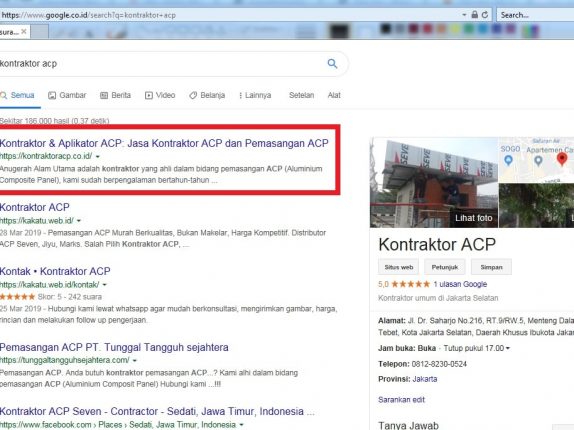Click inside the kontraktor acp search field
The width and height of the screenshot is (574, 430).
(161, 64)
